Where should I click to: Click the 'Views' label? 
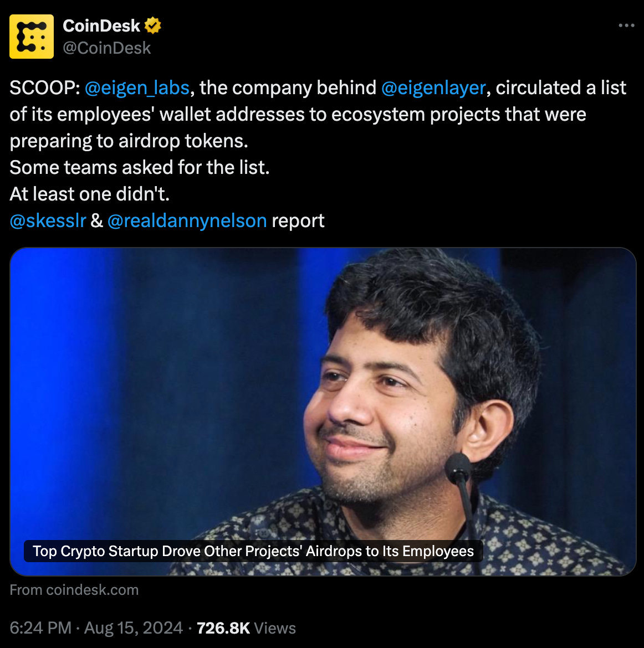[x=275, y=628]
